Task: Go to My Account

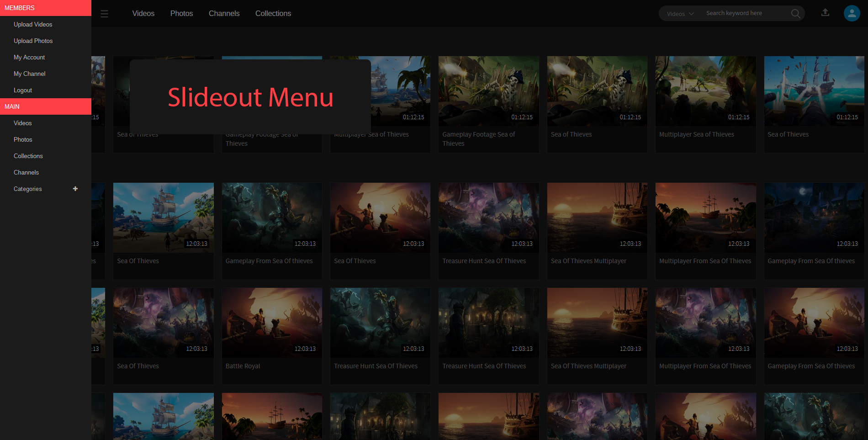Action: 46,57
